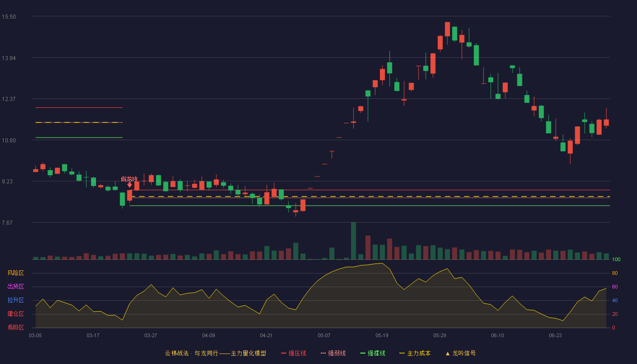Click the "20" indicator axis value
This screenshot has width=637, height=364.
coord(615,314)
